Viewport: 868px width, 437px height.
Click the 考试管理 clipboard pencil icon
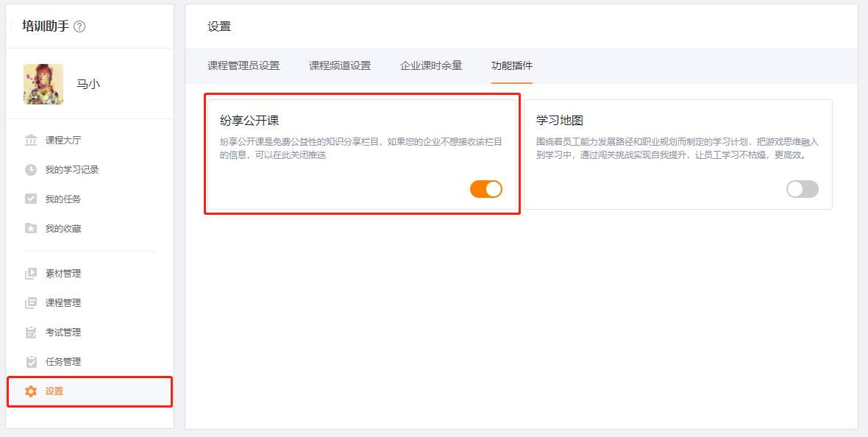[31, 333]
